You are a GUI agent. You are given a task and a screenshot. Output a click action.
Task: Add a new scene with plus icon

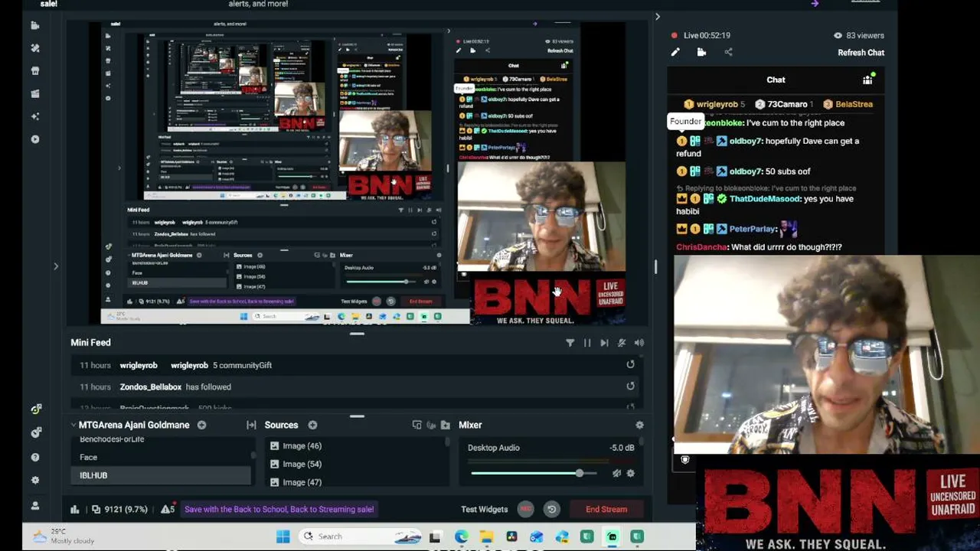[x=201, y=425]
